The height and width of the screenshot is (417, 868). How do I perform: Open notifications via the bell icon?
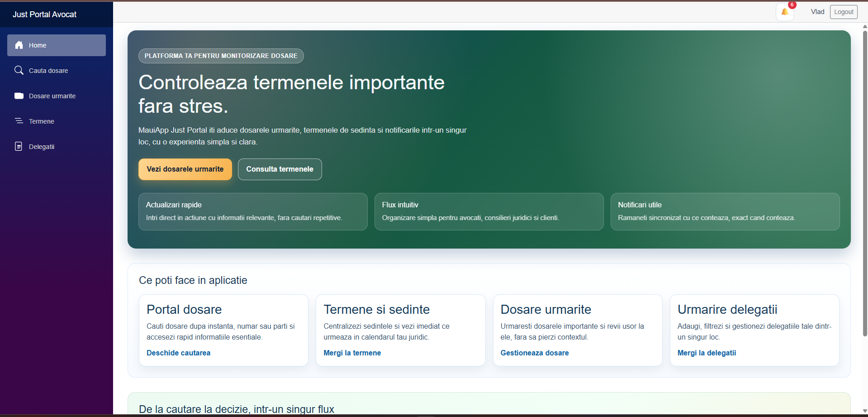point(784,12)
